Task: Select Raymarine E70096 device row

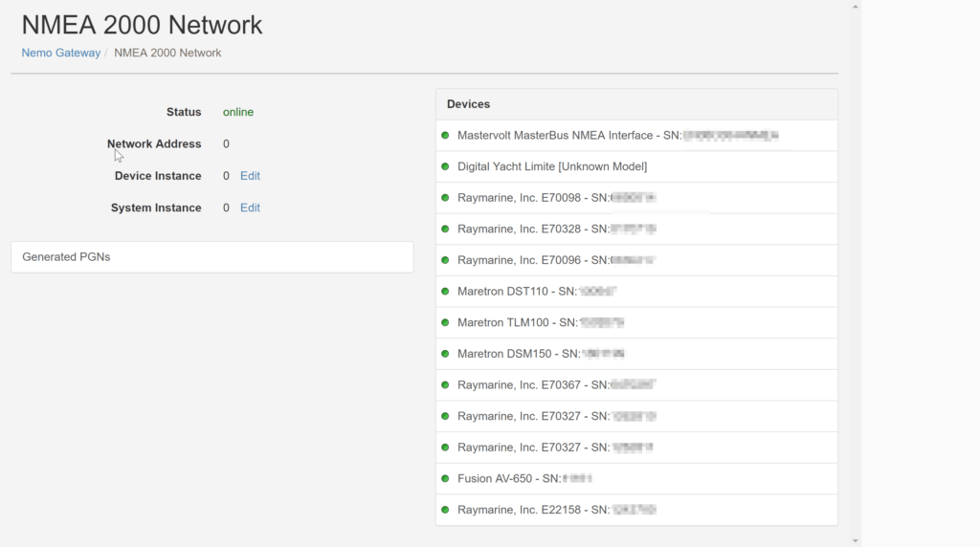Action: [x=636, y=260]
